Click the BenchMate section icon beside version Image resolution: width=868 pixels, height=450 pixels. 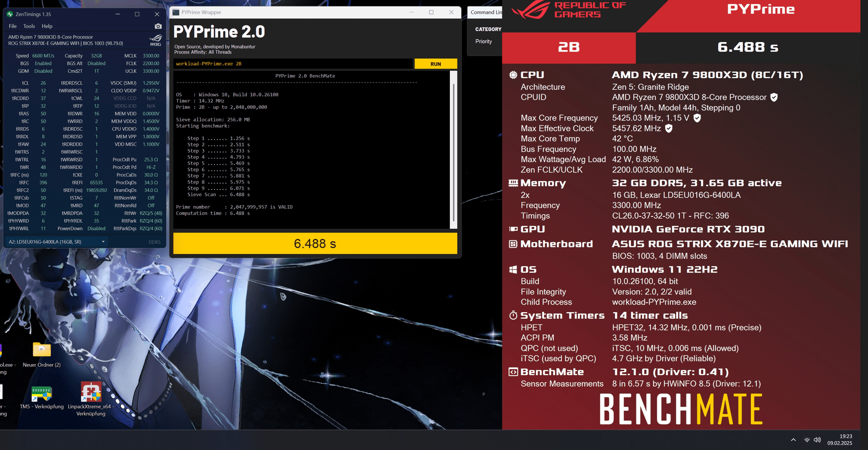click(x=513, y=372)
